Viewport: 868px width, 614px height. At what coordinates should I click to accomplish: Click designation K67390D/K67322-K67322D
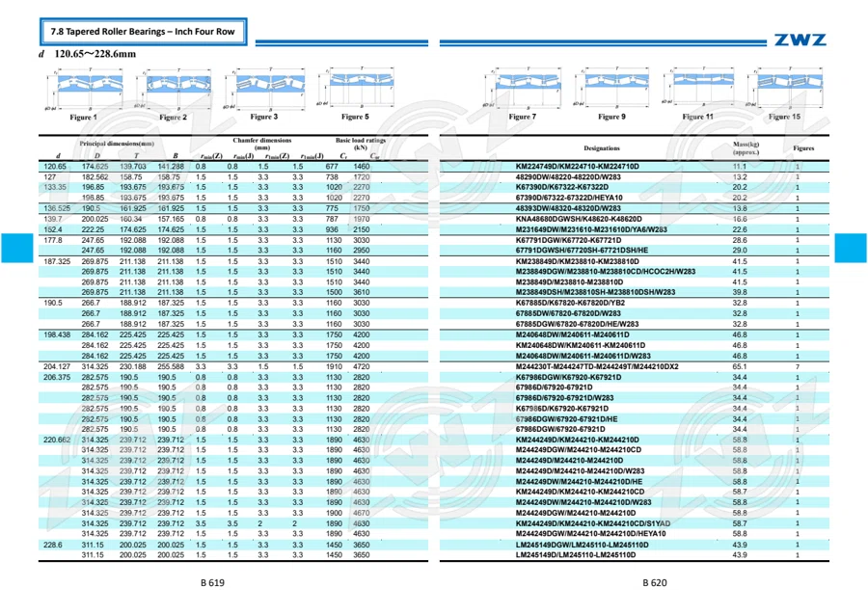pyautogui.click(x=562, y=187)
